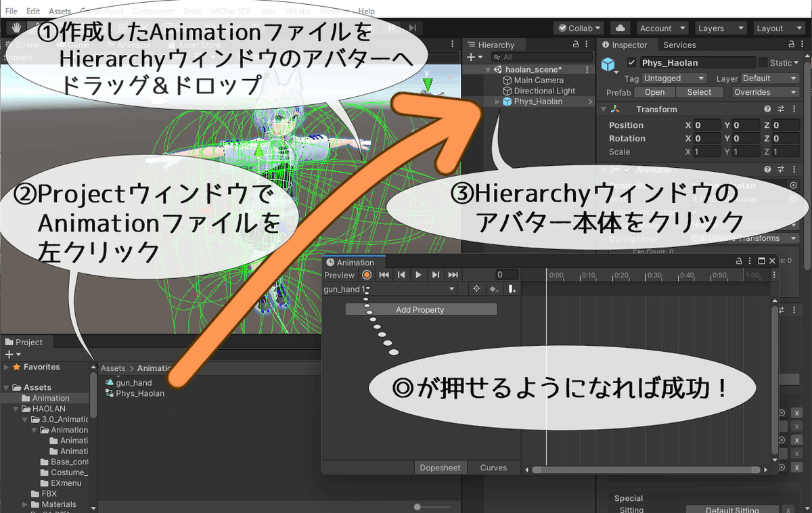
Task: Open the Collab dropdown
Action: (577, 28)
